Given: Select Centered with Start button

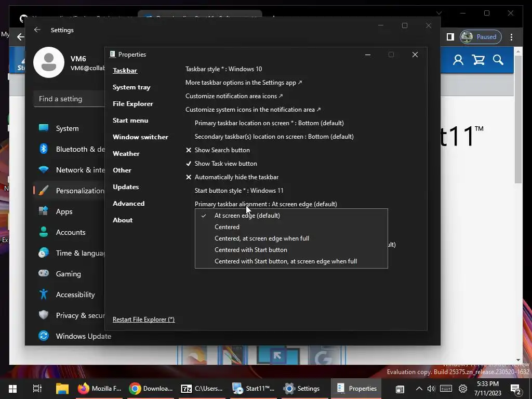Looking at the screenshot, I should pyautogui.click(x=291, y=250).
